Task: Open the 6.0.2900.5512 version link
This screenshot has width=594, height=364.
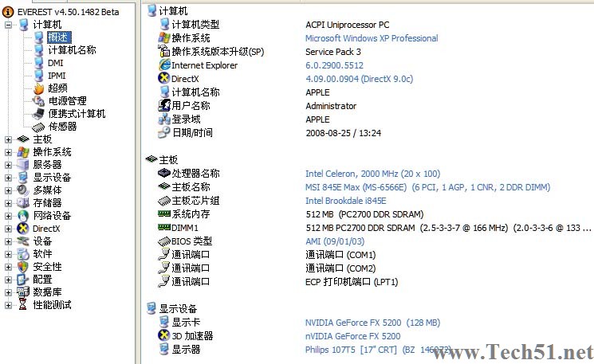Action: 334,65
